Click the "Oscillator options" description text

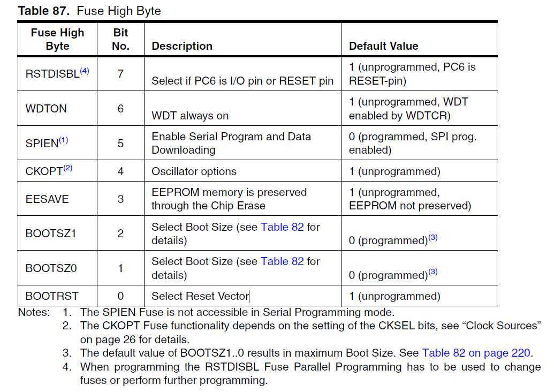[194, 171]
